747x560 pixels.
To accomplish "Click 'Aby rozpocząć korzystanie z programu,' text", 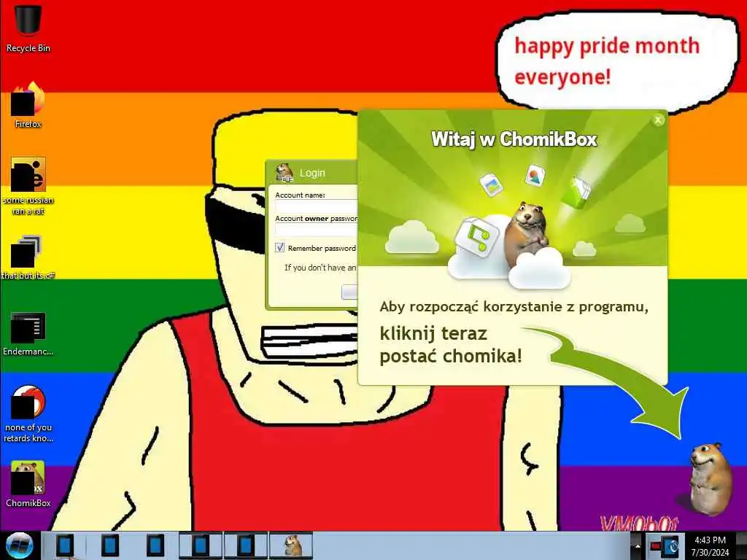I will pyautogui.click(x=514, y=307).
